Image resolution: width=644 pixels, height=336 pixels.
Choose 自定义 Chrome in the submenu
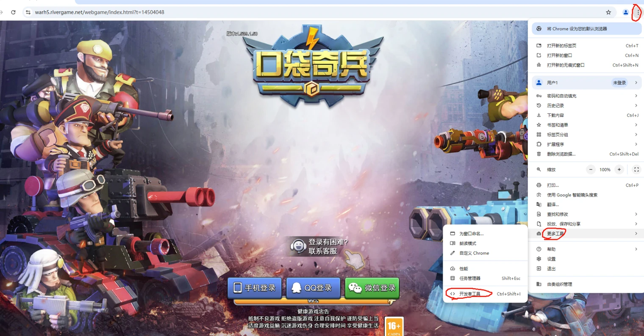(x=485, y=253)
